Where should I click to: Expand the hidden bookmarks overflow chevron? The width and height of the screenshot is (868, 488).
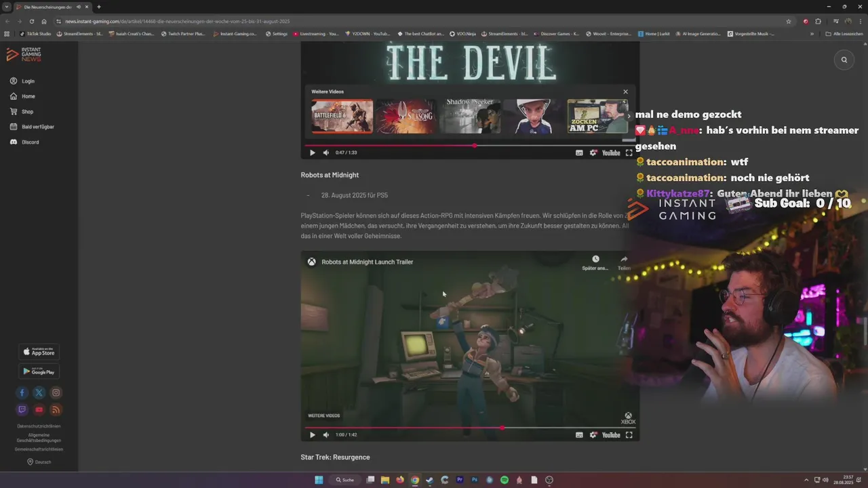pos(812,33)
